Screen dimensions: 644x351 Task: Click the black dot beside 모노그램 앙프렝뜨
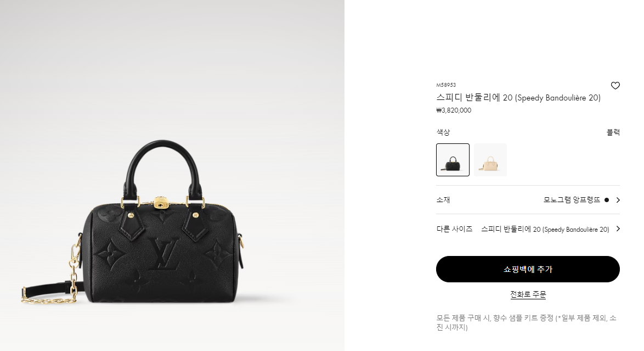[606, 200]
